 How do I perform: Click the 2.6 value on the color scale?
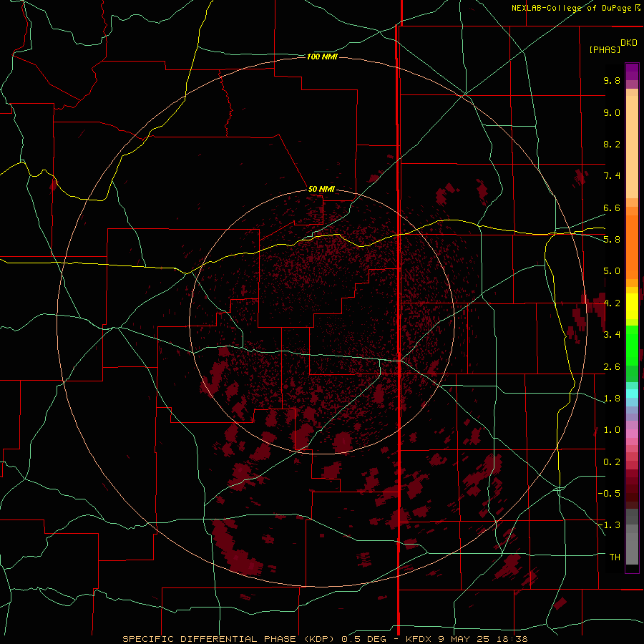(x=612, y=366)
